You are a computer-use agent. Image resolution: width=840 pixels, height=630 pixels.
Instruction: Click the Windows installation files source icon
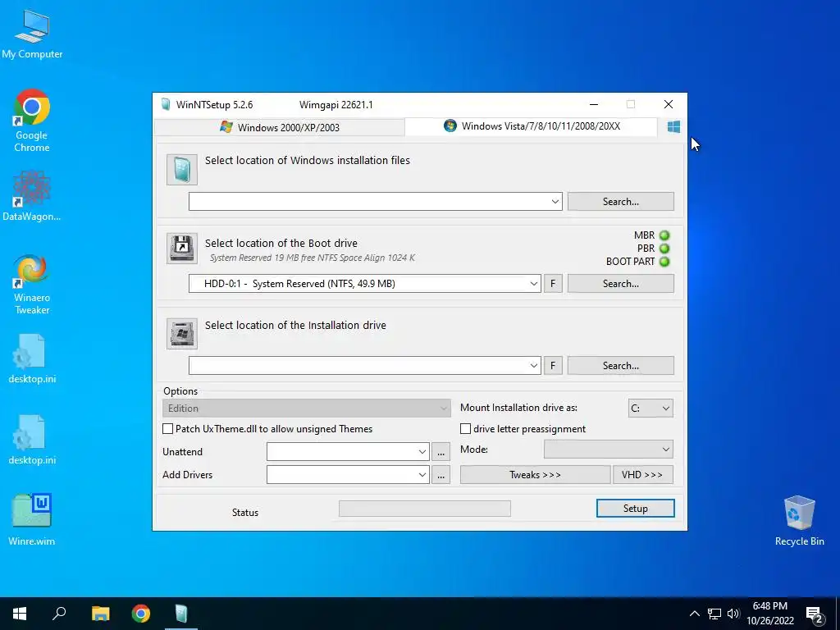click(x=182, y=170)
